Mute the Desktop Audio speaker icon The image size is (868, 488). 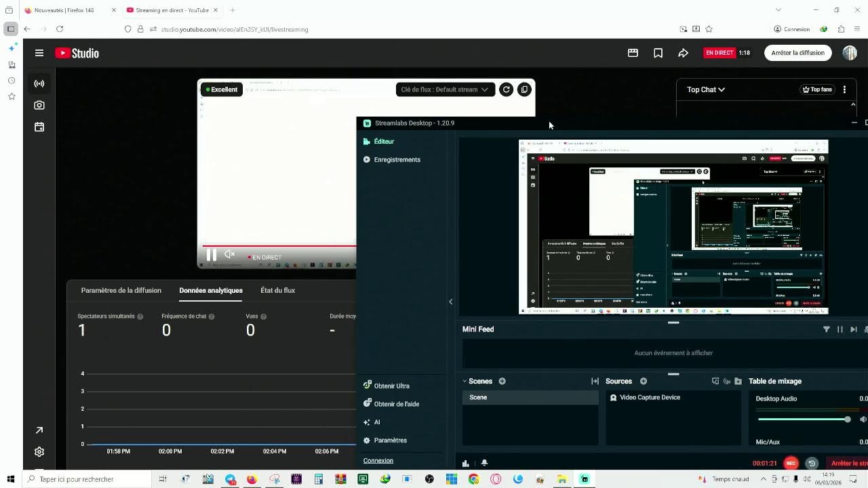863,420
